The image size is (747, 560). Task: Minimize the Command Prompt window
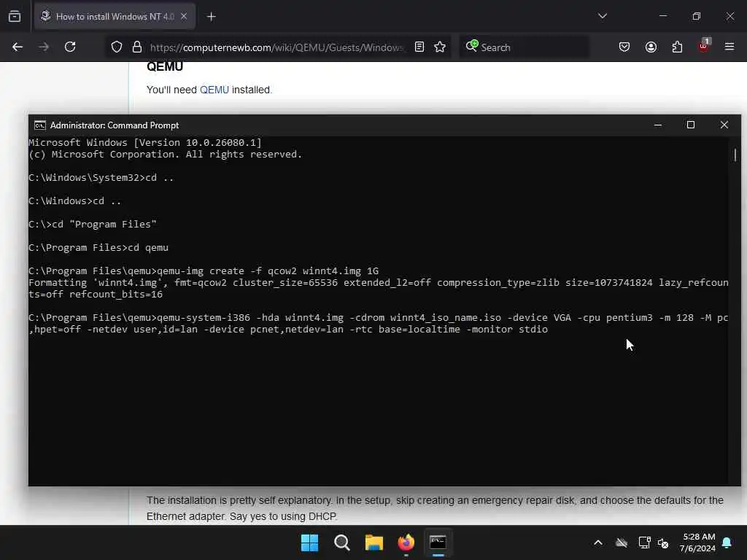[658, 125]
